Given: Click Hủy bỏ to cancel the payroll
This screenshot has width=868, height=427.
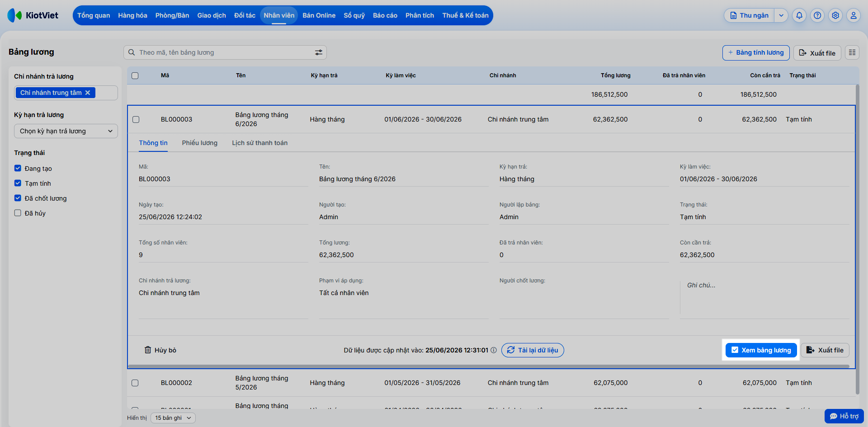Looking at the screenshot, I should pos(160,350).
